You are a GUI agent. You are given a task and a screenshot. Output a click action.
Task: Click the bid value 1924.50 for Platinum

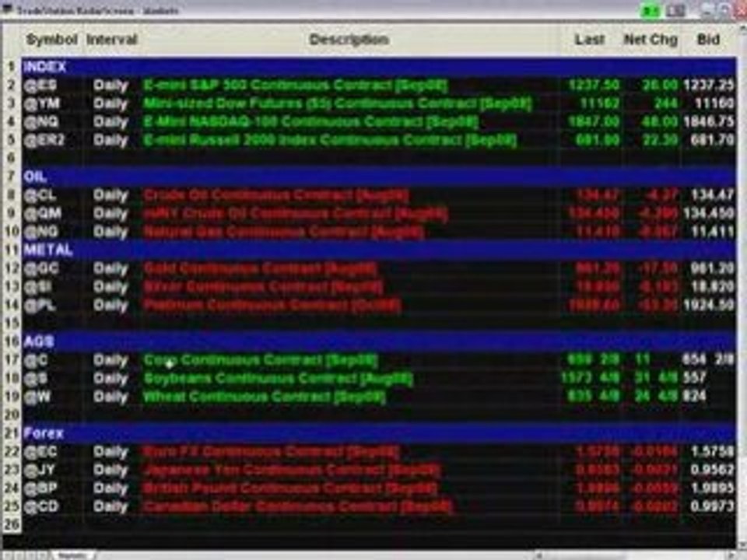pos(709,305)
